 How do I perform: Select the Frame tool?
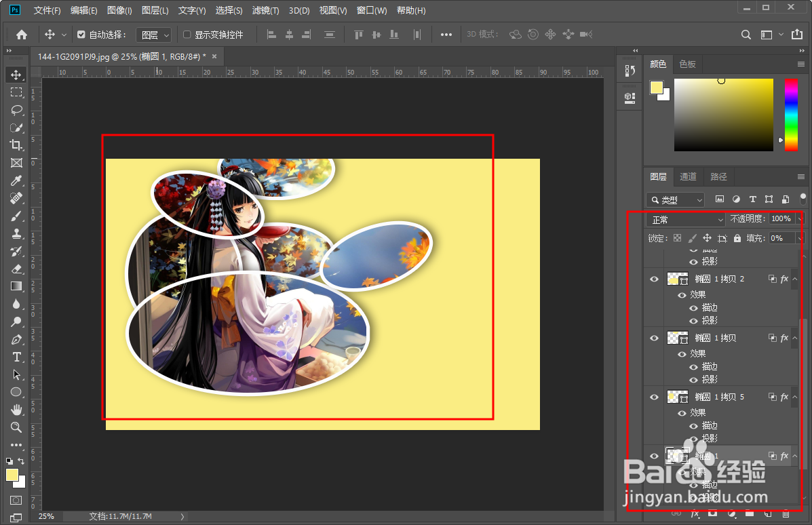(x=16, y=163)
